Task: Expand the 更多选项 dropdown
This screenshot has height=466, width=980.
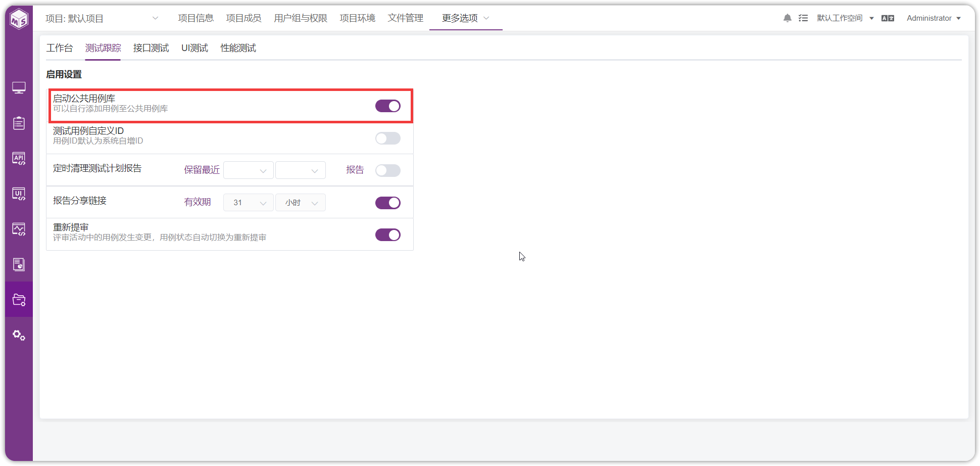Action: click(465, 18)
